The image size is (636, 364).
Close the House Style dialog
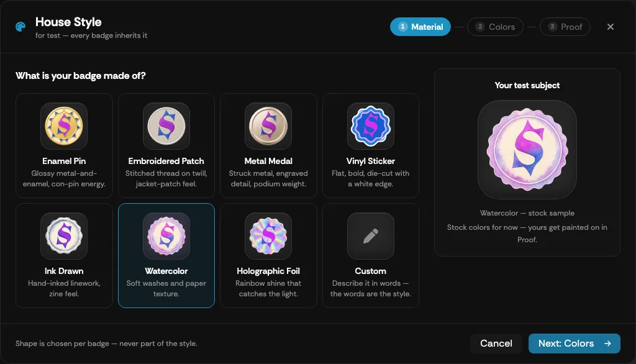611,27
